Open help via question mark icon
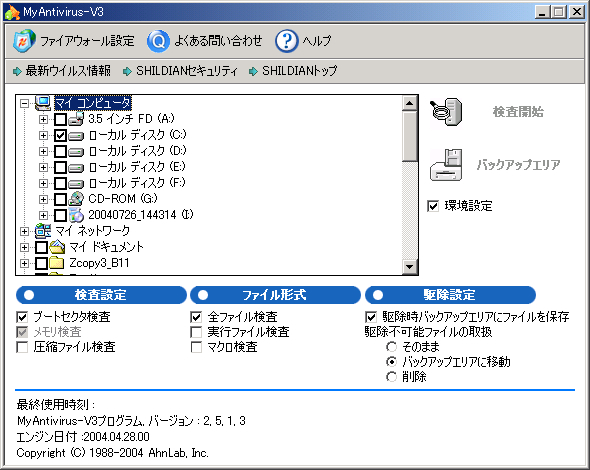Viewport: 590px width, 470px height. pos(287,41)
